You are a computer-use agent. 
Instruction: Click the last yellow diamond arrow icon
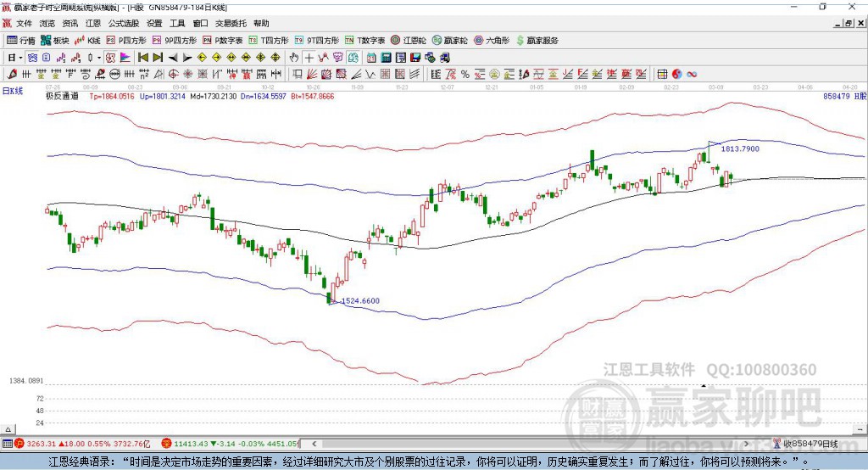[275, 58]
